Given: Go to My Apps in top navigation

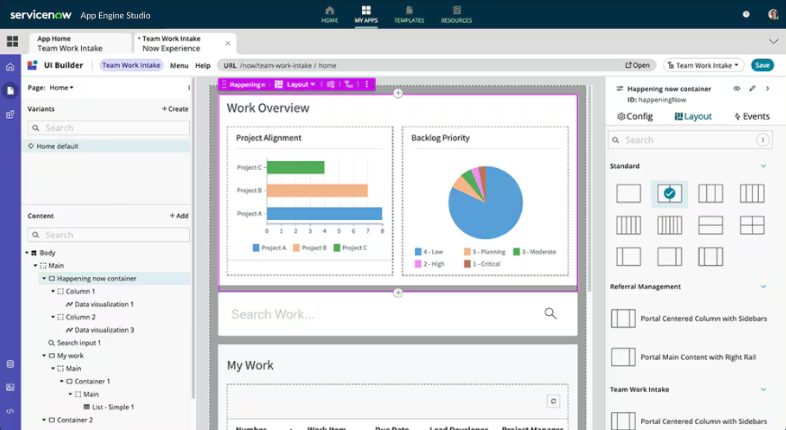Looking at the screenshot, I should [366, 15].
